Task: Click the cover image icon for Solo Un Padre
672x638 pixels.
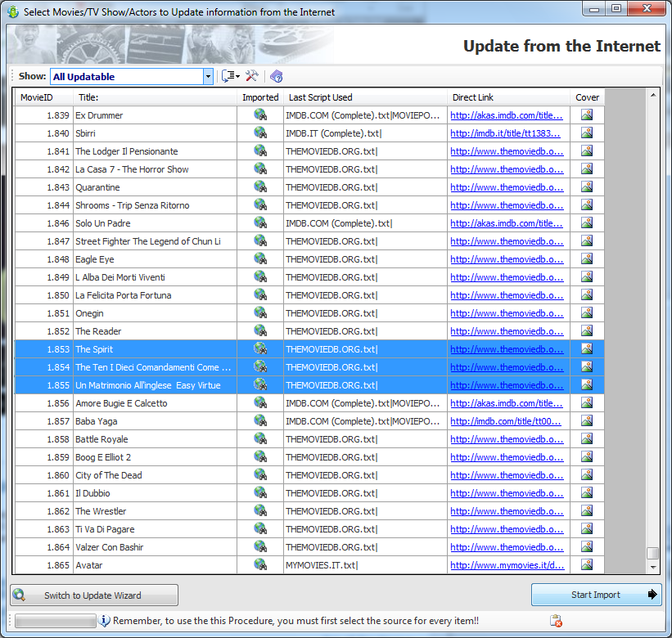Action: (x=587, y=222)
